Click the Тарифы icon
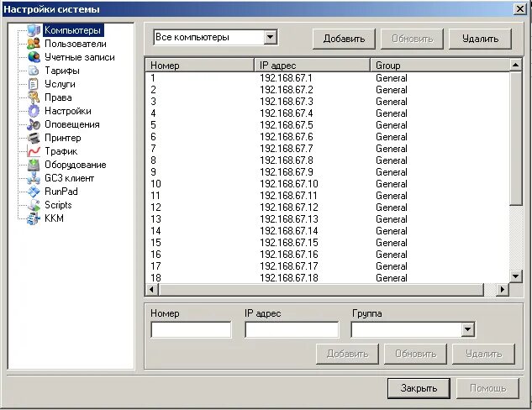The width and height of the screenshot is (532, 410). pos(34,71)
